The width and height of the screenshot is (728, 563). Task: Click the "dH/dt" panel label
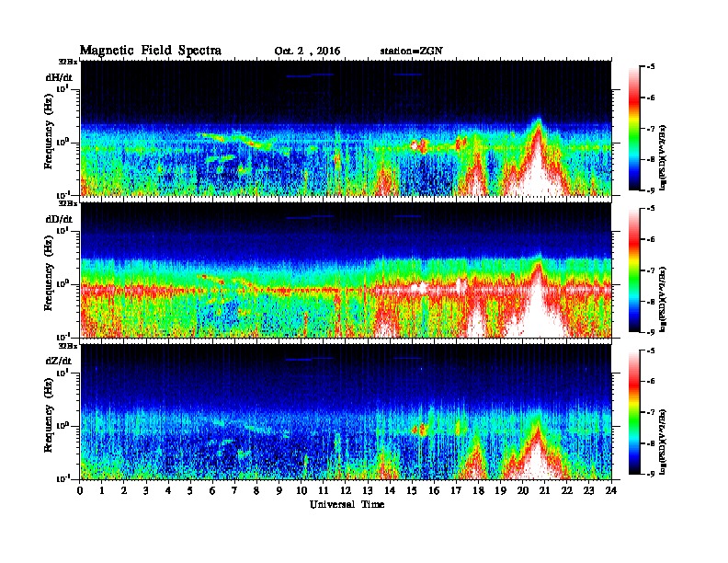(59, 77)
